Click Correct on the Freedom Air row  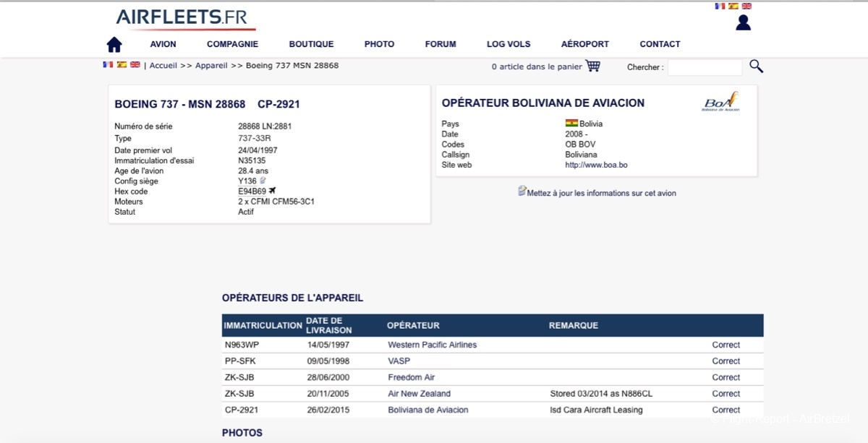pos(726,377)
